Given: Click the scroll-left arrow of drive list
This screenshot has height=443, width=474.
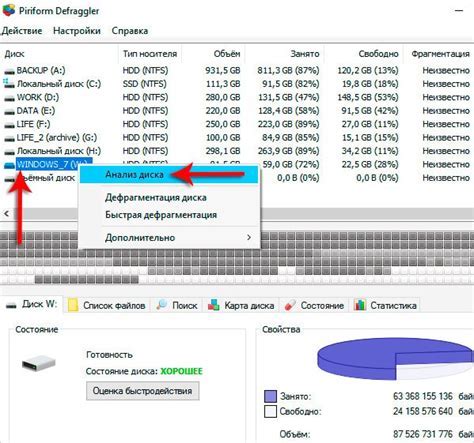Looking at the screenshot, I should 6,213.
